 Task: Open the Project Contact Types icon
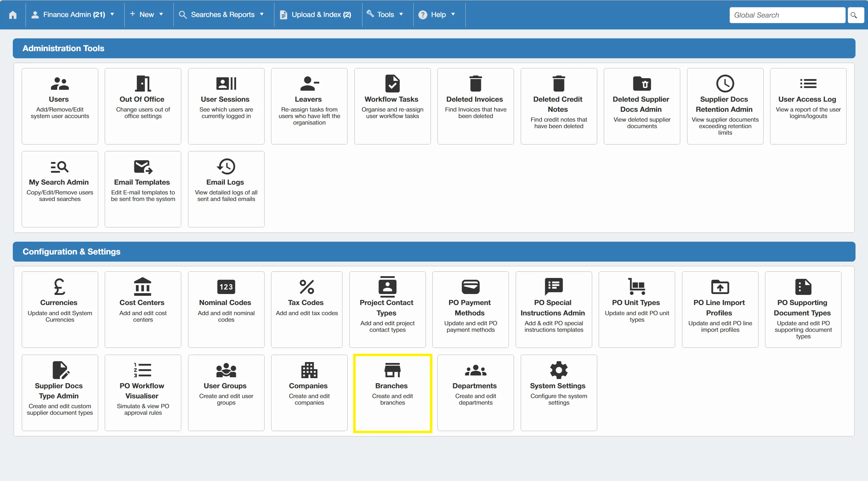pos(387,287)
